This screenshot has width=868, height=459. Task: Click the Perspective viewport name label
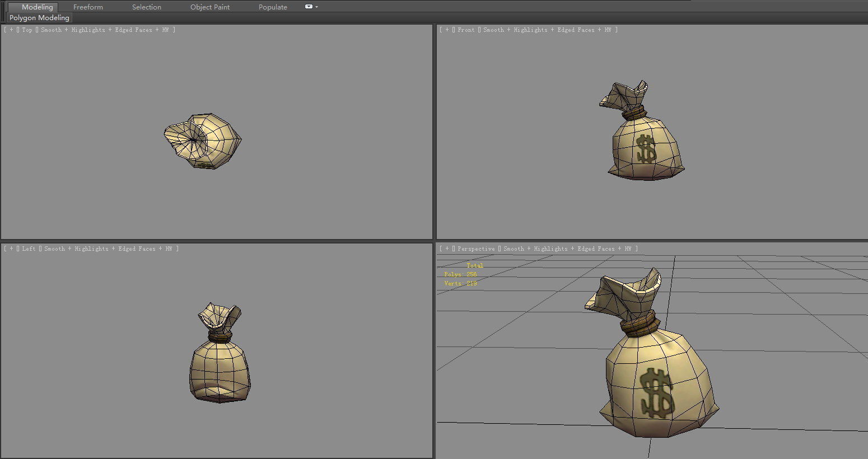tap(476, 249)
